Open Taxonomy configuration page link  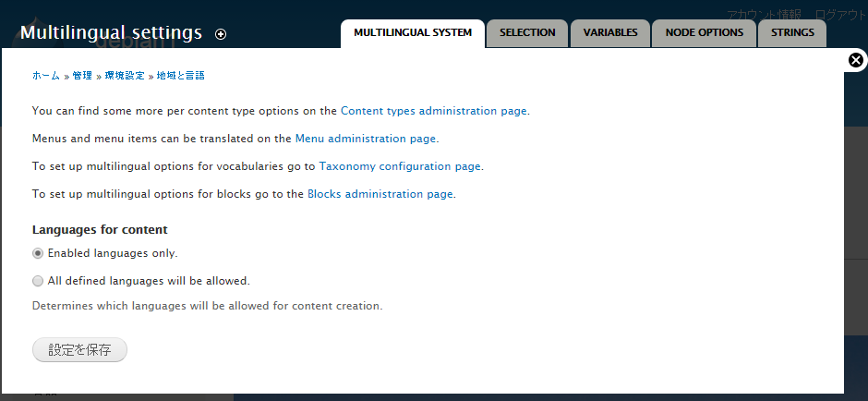coord(400,166)
